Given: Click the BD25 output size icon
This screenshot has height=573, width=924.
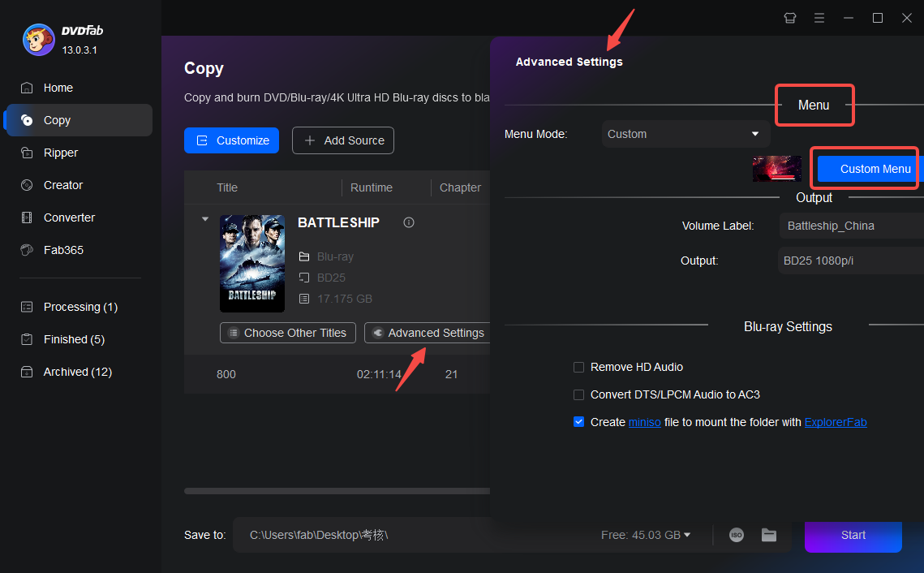Looking at the screenshot, I should (x=304, y=278).
